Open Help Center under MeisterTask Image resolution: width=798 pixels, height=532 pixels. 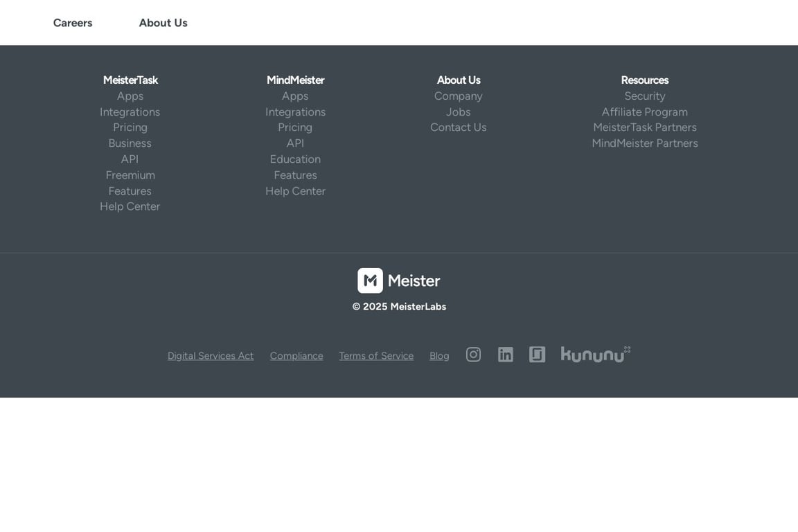click(130, 206)
